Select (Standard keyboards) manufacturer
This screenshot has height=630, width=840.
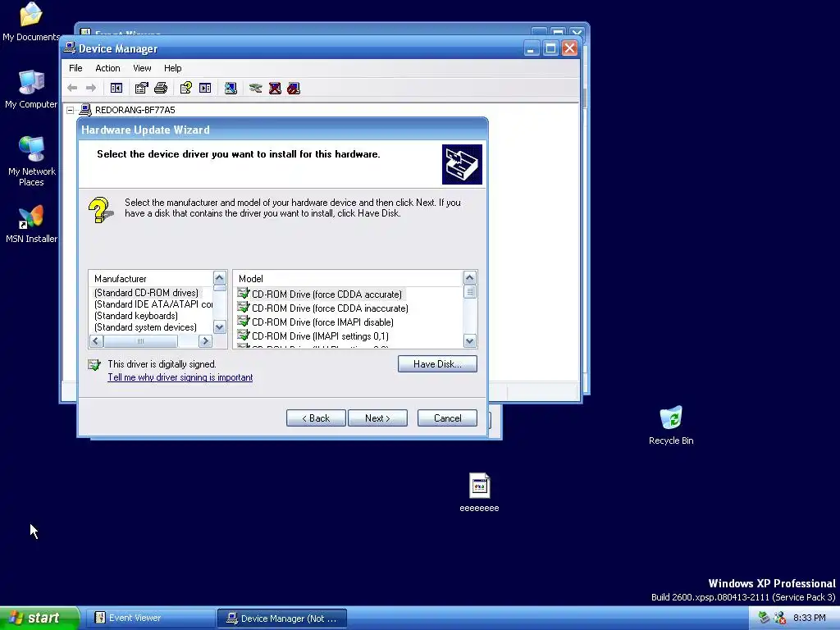pos(136,316)
